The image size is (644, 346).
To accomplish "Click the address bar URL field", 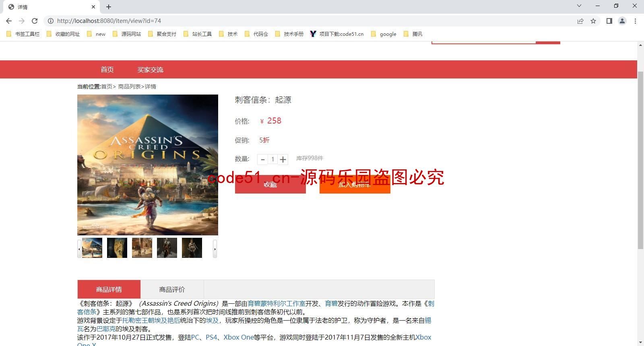I will click(x=310, y=21).
